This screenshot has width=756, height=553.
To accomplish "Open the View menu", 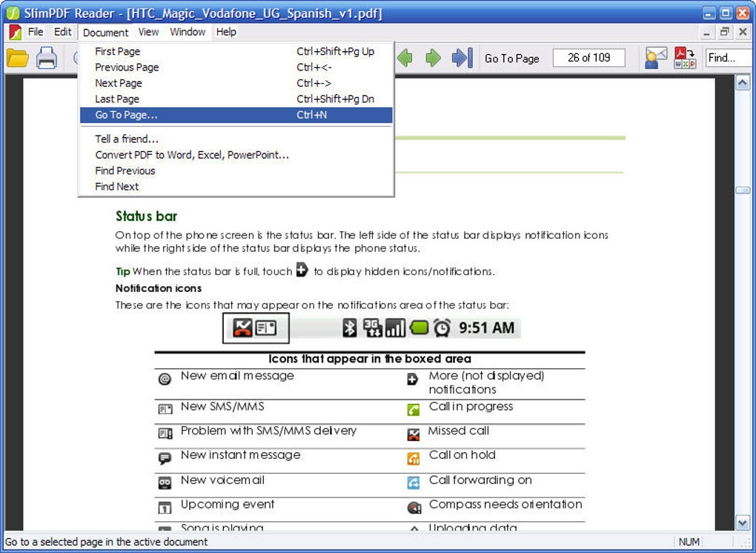I will tap(148, 32).
